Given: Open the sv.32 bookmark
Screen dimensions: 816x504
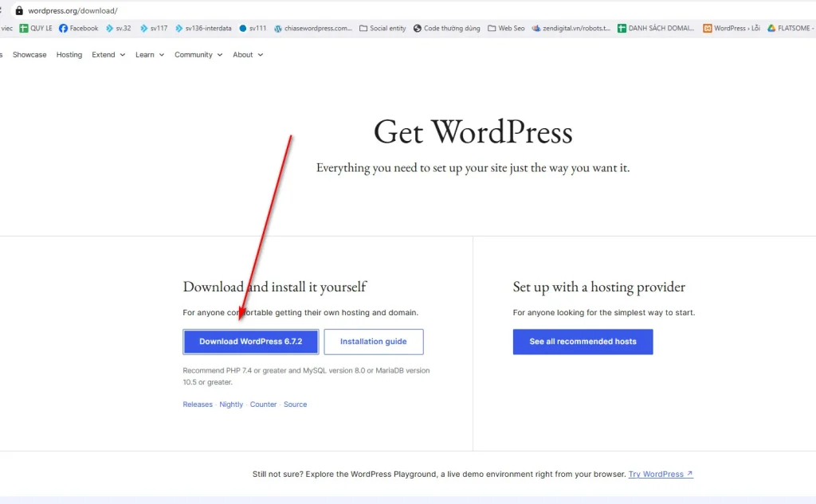Looking at the screenshot, I should (118, 28).
